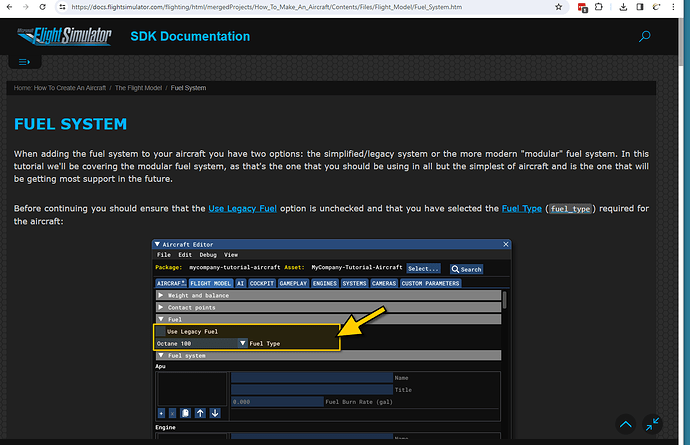Add an Apu entry with the plus button
Screen dimensions: 690x445
click(x=161, y=413)
